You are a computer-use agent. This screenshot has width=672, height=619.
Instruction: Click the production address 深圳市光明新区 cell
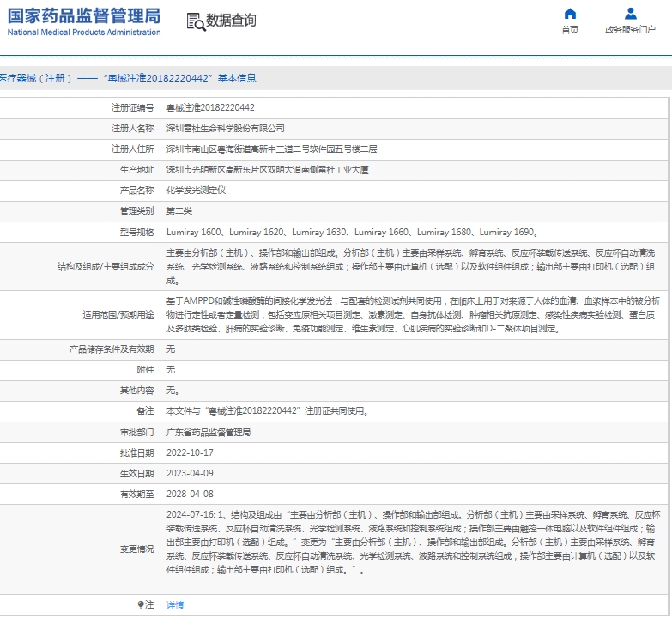[x=268, y=170]
